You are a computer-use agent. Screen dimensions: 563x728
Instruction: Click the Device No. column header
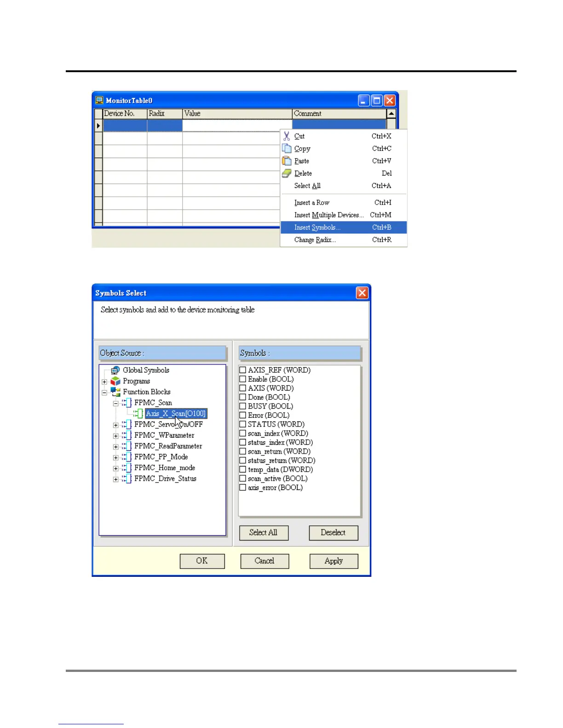[125, 114]
